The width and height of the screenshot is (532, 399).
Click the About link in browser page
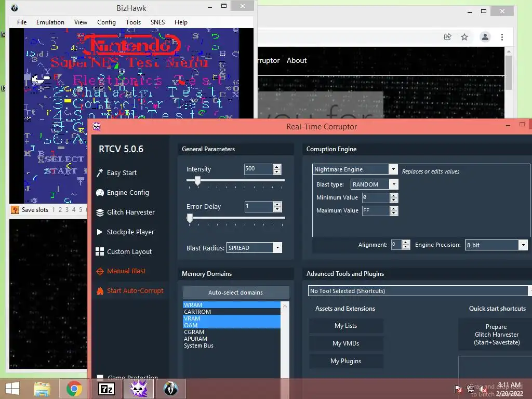coord(297,60)
